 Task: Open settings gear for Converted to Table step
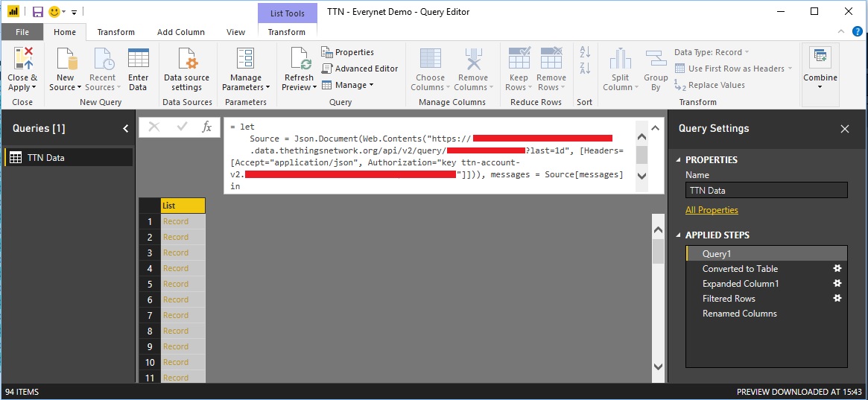(x=837, y=268)
